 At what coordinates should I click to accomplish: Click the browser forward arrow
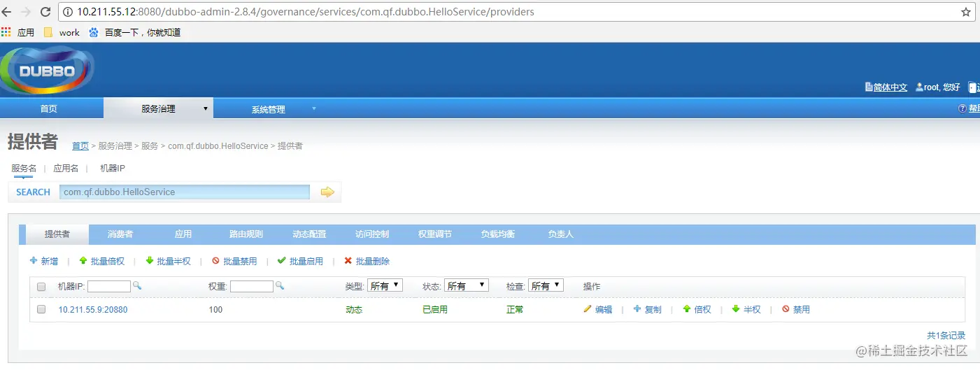tap(26, 12)
